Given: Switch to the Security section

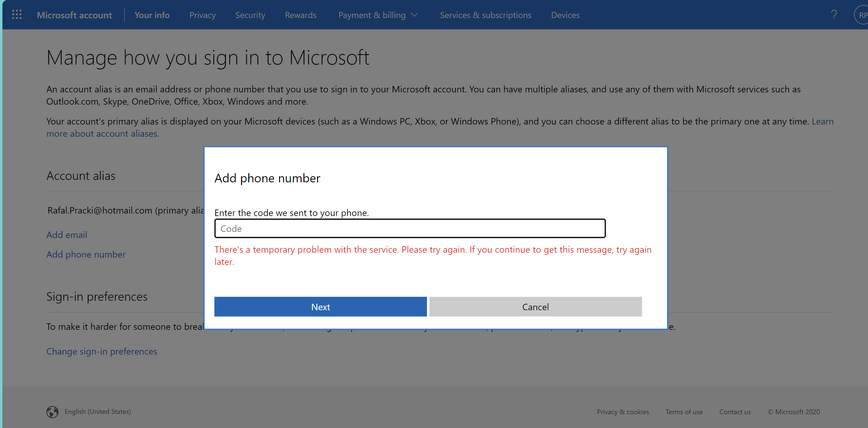Looking at the screenshot, I should (250, 15).
